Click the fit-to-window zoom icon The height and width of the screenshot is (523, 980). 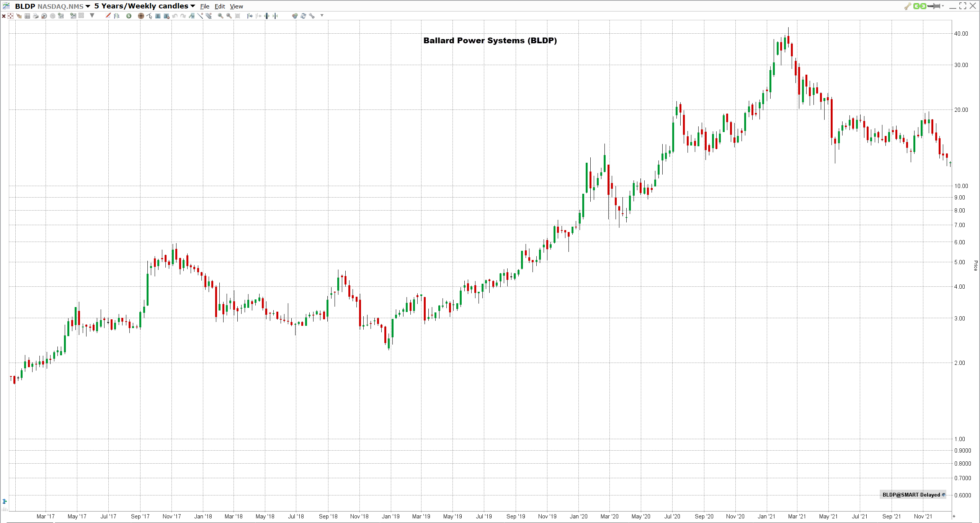pos(238,16)
